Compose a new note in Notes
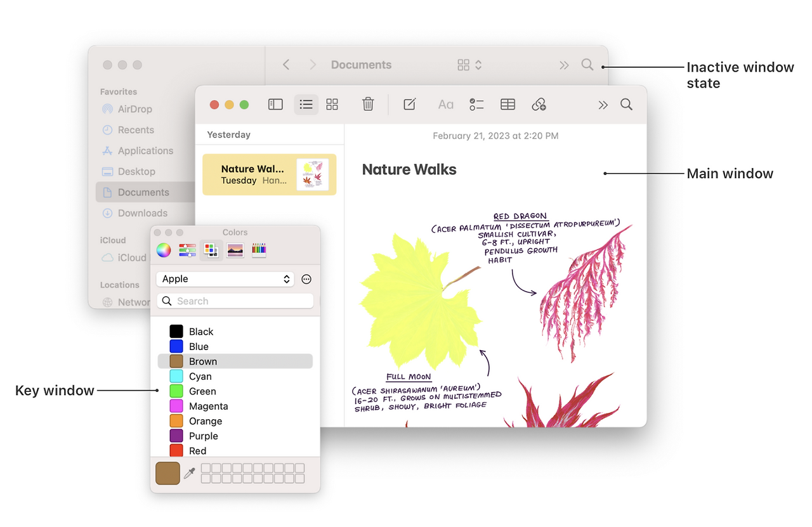The image size is (812, 527). pos(410,105)
